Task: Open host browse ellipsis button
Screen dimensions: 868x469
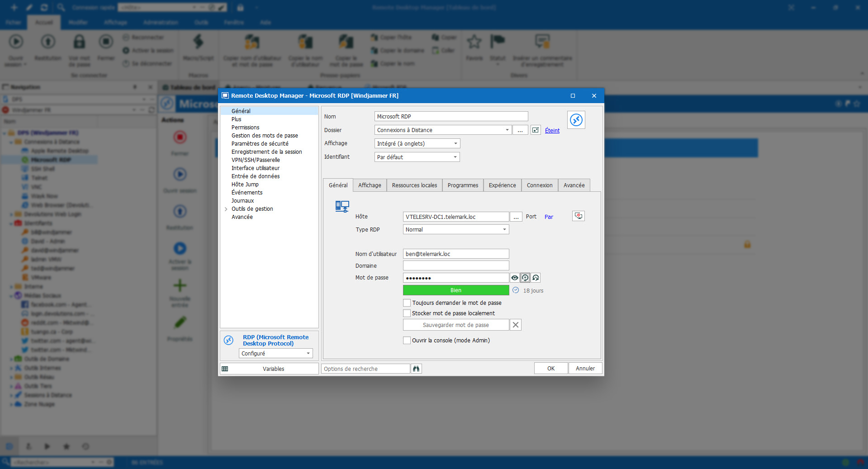Action: pyautogui.click(x=516, y=217)
